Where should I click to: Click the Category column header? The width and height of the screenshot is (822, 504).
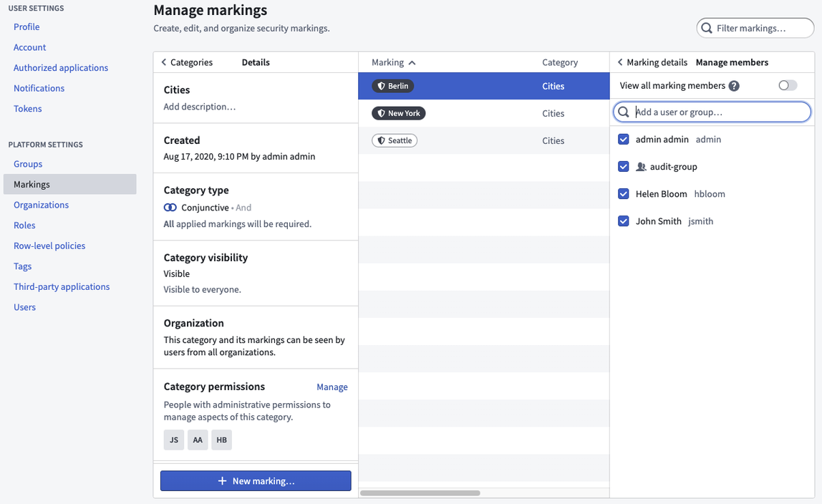point(560,62)
